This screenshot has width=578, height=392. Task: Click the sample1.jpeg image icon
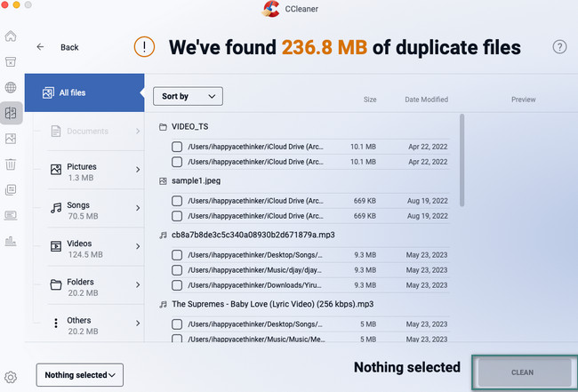click(x=163, y=181)
